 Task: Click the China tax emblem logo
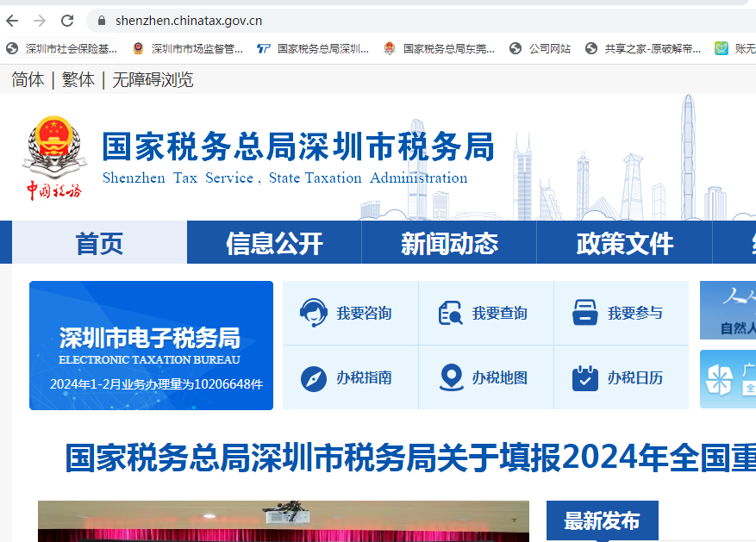coord(53,157)
